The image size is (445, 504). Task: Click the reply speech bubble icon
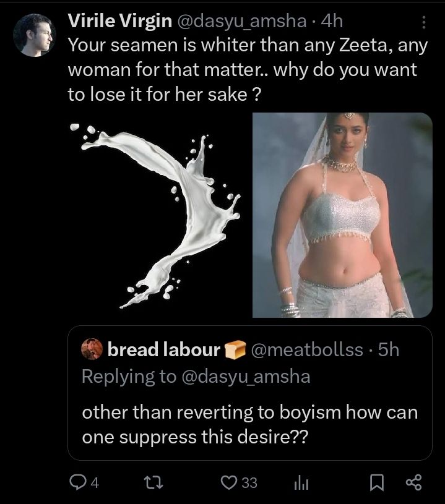[x=79, y=482]
